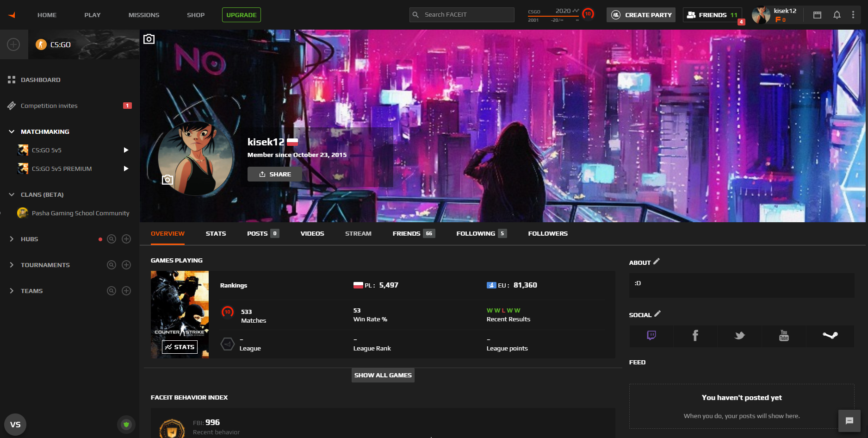
Task: Open PLAY in top navigation
Action: (93, 15)
